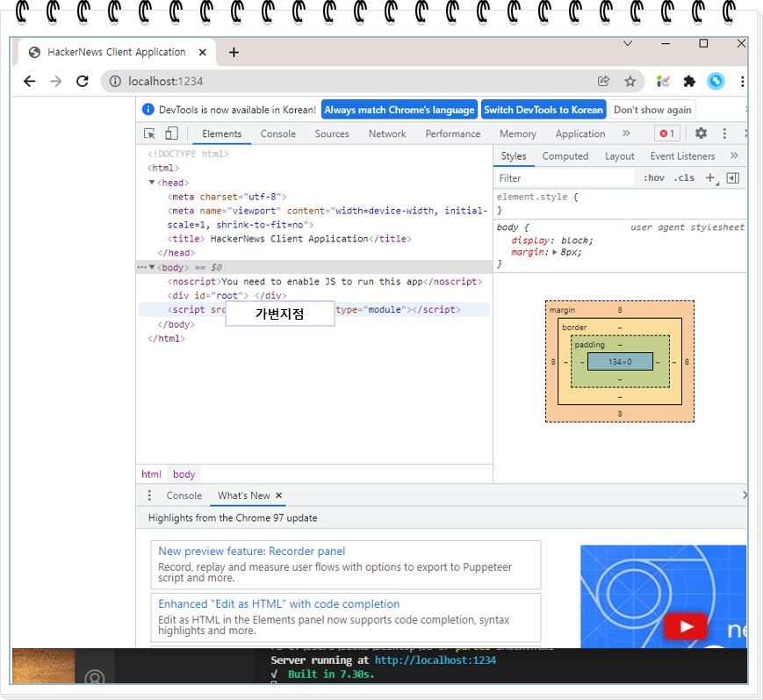Image resolution: width=763 pixels, height=700 pixels.
Task: Switch to the drawer Console tab
Action: pos(184,495)
